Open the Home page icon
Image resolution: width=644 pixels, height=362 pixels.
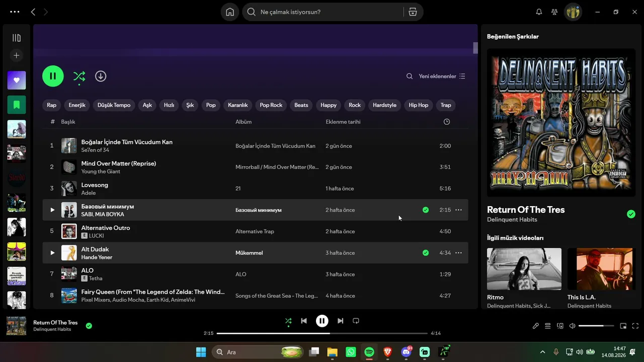point(230,12)
